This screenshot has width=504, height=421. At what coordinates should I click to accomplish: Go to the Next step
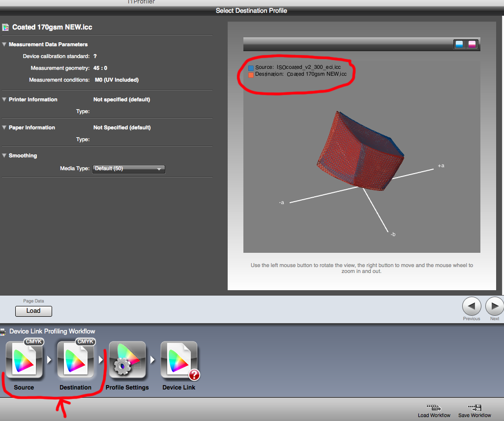[495, 306]
